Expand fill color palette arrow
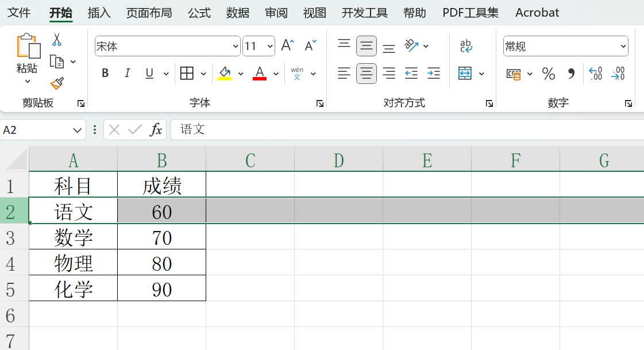644x350 pixels. pyautogui.click(x=241, y=74)
